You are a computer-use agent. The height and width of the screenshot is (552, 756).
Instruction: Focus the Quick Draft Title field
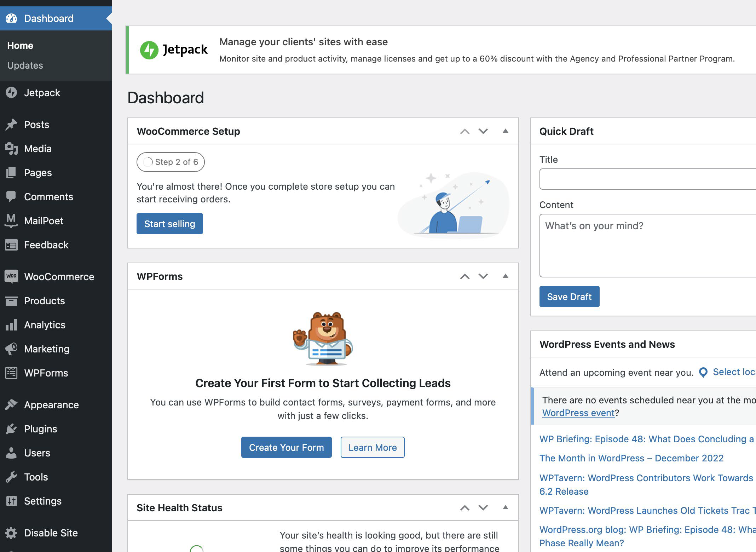pyautogui.click(x=648, y=179)
